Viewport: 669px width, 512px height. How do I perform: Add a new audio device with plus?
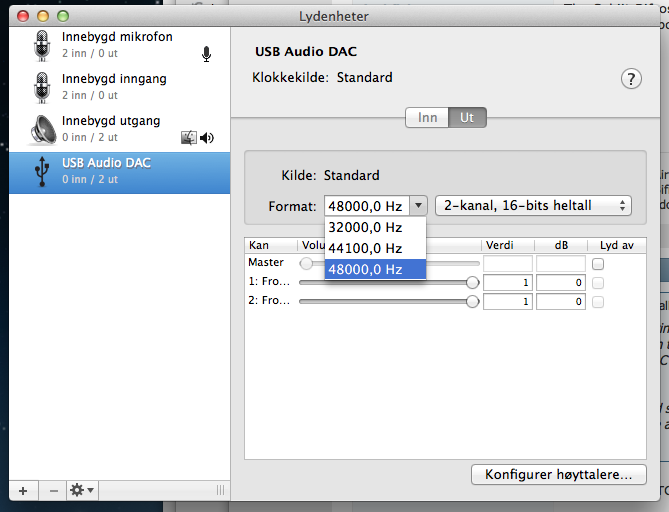[23, 490]
